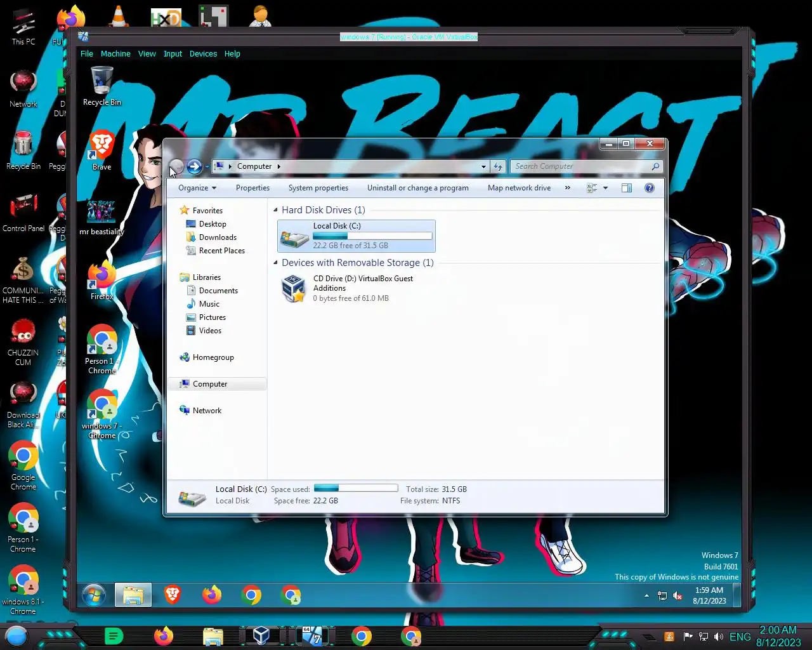Click the Explorer forward arrow button
The image size is (812, 650).
[194, 166]
